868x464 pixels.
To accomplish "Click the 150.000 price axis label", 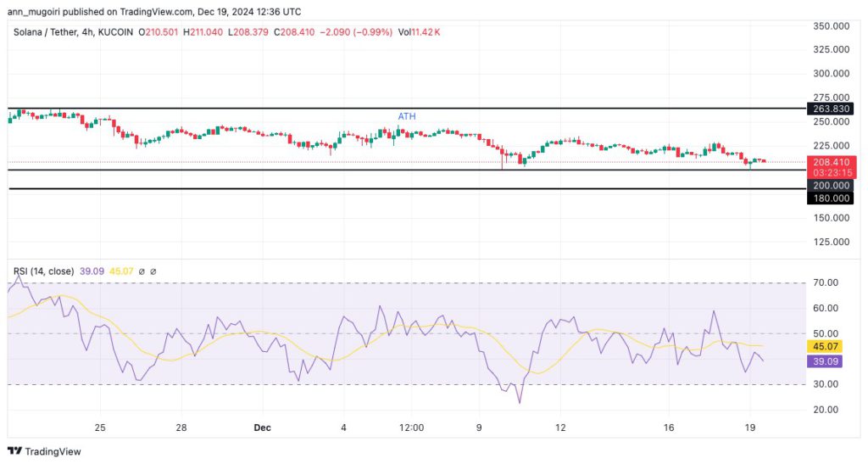I will (831, 218).
